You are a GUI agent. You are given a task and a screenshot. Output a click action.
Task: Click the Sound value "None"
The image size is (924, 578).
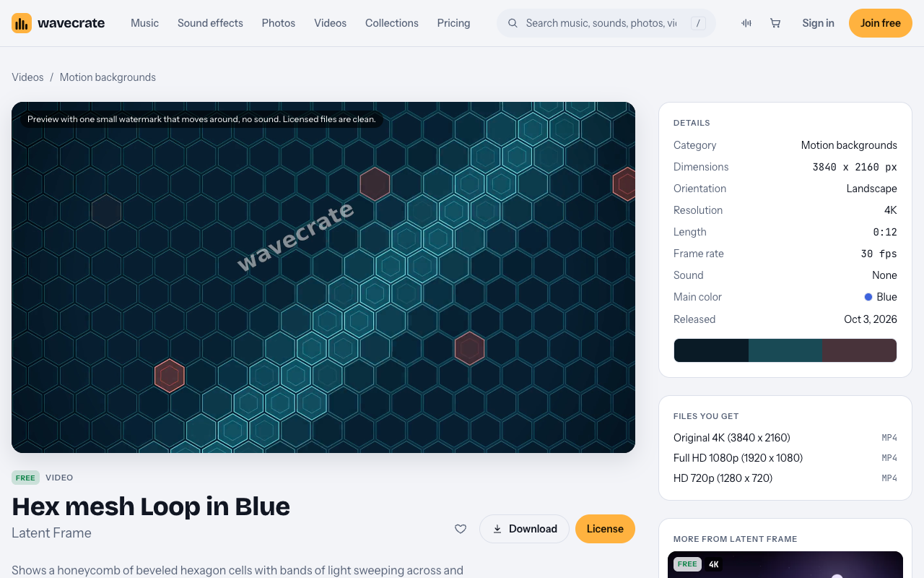coord(884,275)
